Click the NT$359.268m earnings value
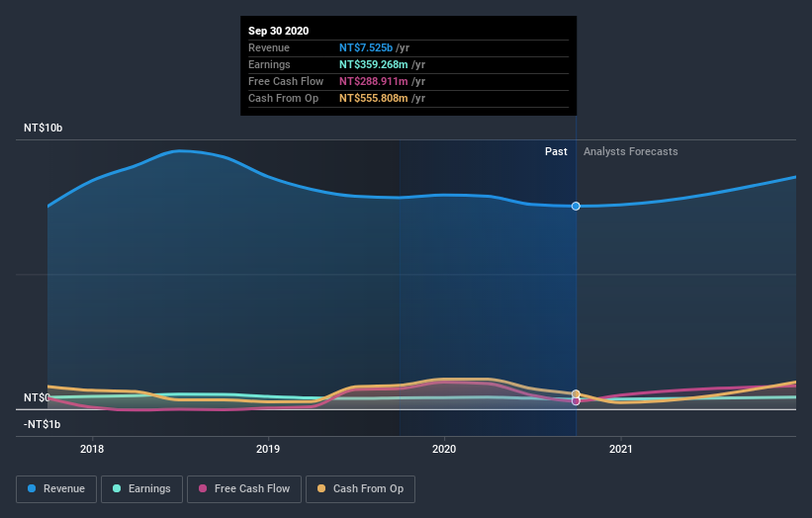The height and width of the screenshot is (518, 812). [x=374, y=64]
